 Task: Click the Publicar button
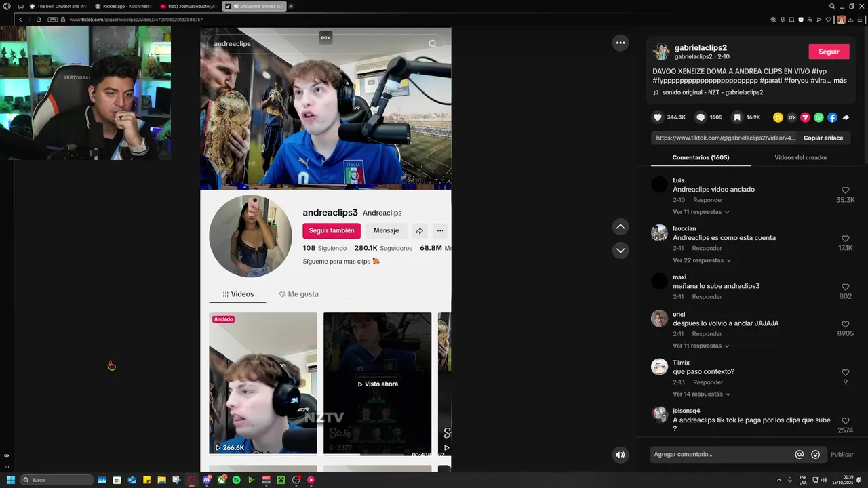(842, 455)
